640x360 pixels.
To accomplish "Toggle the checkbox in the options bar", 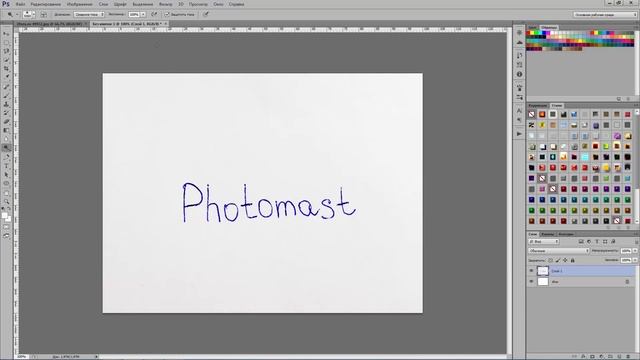I will click(167, 14).
